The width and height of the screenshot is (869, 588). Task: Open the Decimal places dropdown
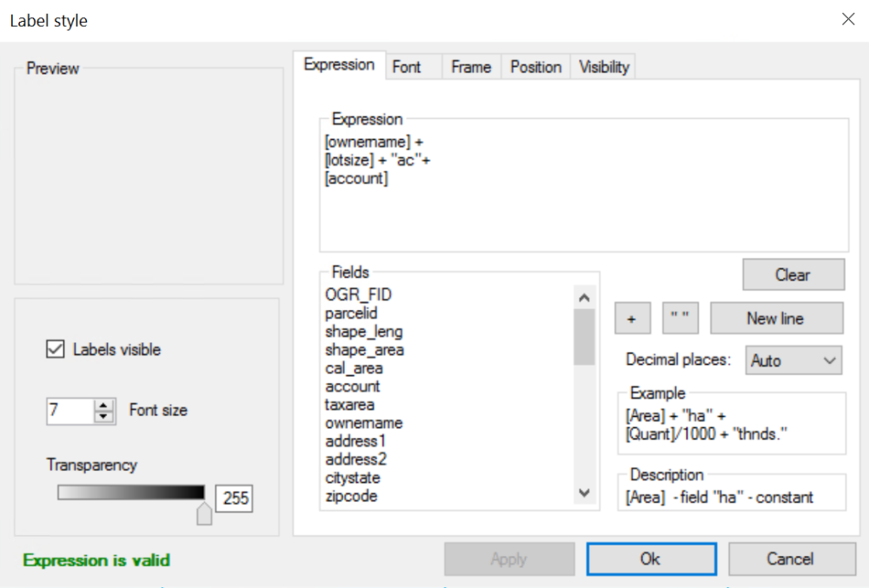click(x=793, y=360)
